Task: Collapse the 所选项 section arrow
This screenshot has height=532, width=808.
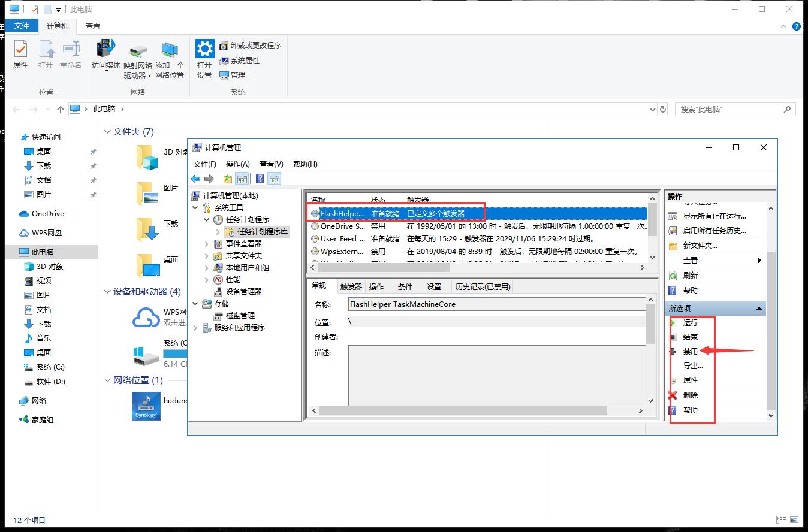Action: pos(759,307)
